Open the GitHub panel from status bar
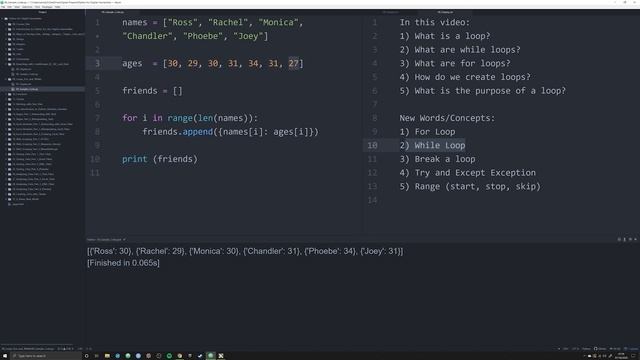 pyautogui.click(x=600, y=349)
